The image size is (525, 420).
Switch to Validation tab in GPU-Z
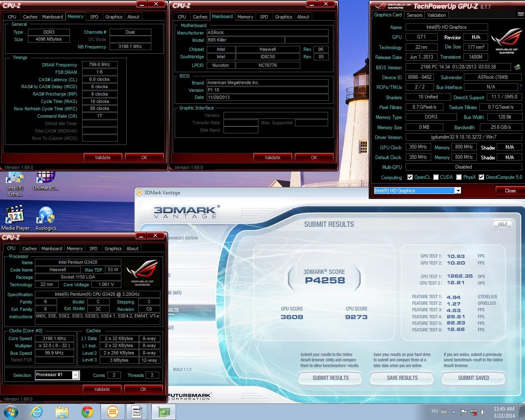tap(436, 15)
